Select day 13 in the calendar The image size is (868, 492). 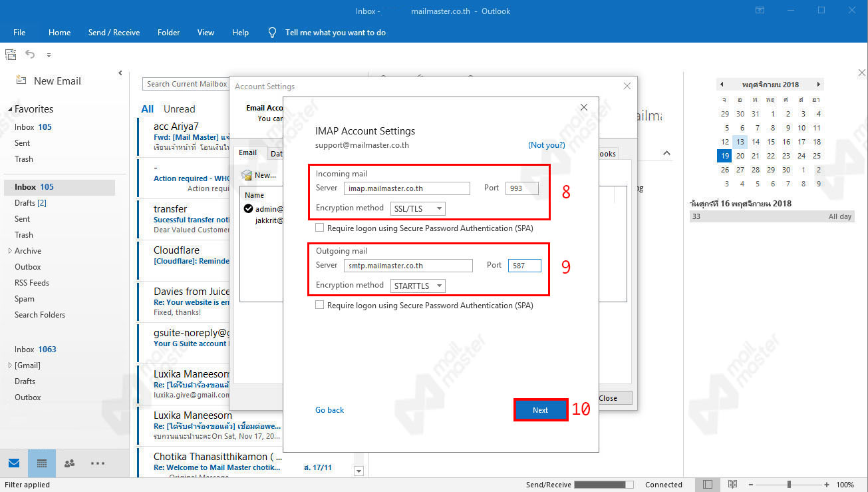[x=740, y=142]
